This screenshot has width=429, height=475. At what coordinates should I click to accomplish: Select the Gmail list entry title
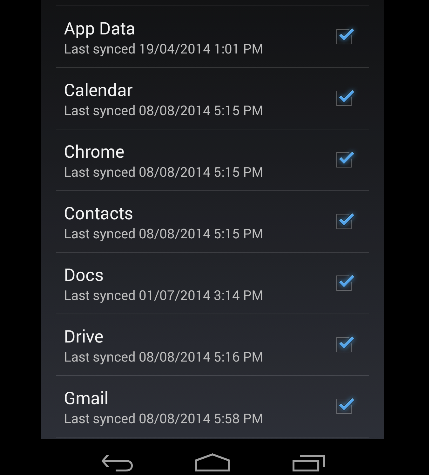click(86, 398)
